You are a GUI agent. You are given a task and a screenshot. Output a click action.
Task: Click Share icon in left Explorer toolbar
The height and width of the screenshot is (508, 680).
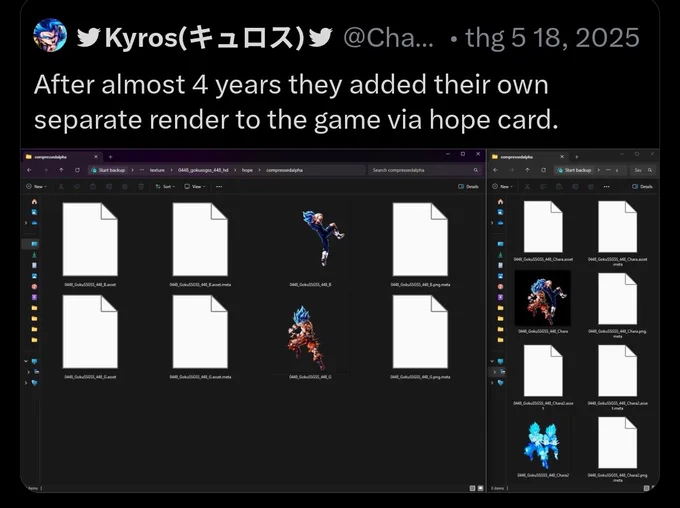(x=125, y=187)
